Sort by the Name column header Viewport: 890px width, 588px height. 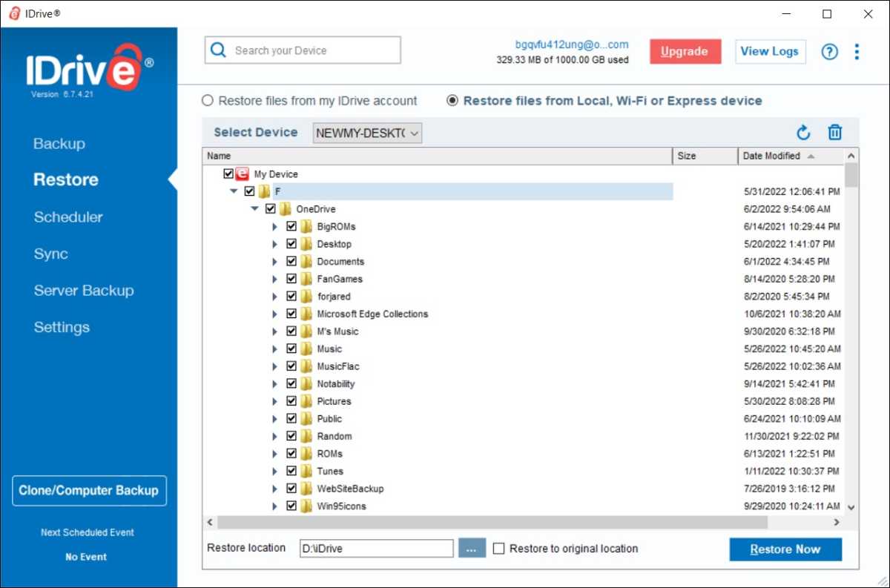pyautogui.click(x=437, y=156)
